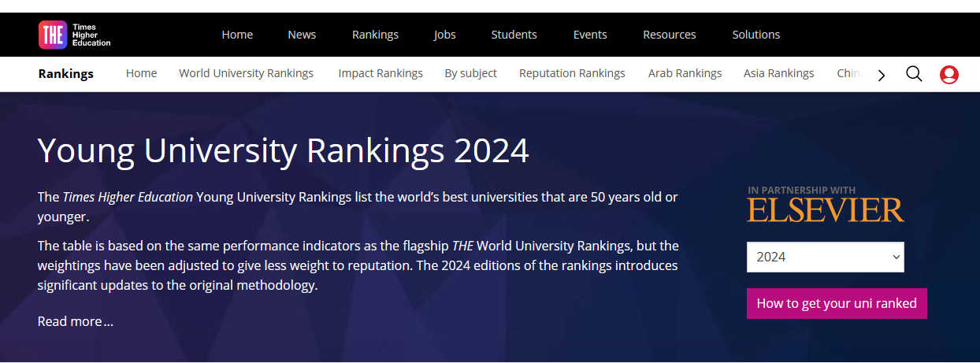The image size is (980, 363).
Task: Open Rankings in the top black navigation
Action: click(375, 35)
